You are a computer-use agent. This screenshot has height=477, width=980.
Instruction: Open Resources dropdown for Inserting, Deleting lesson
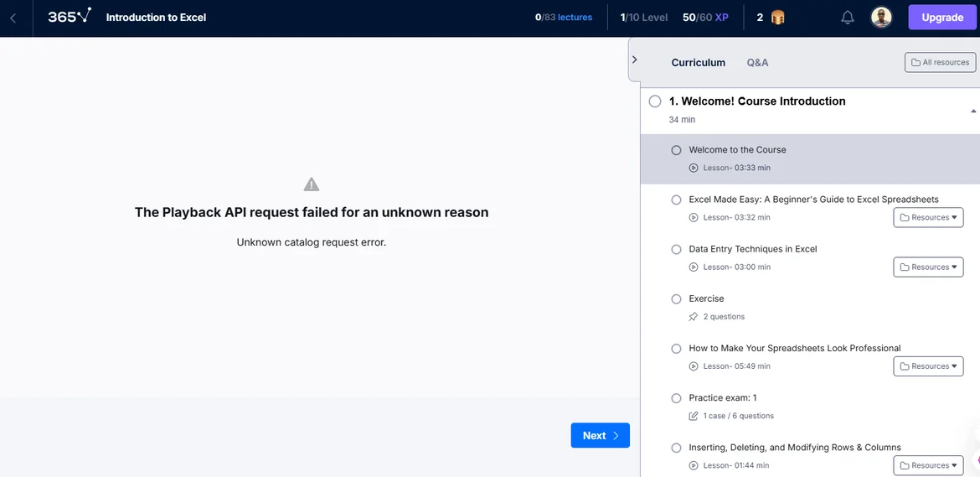[928, 465]
